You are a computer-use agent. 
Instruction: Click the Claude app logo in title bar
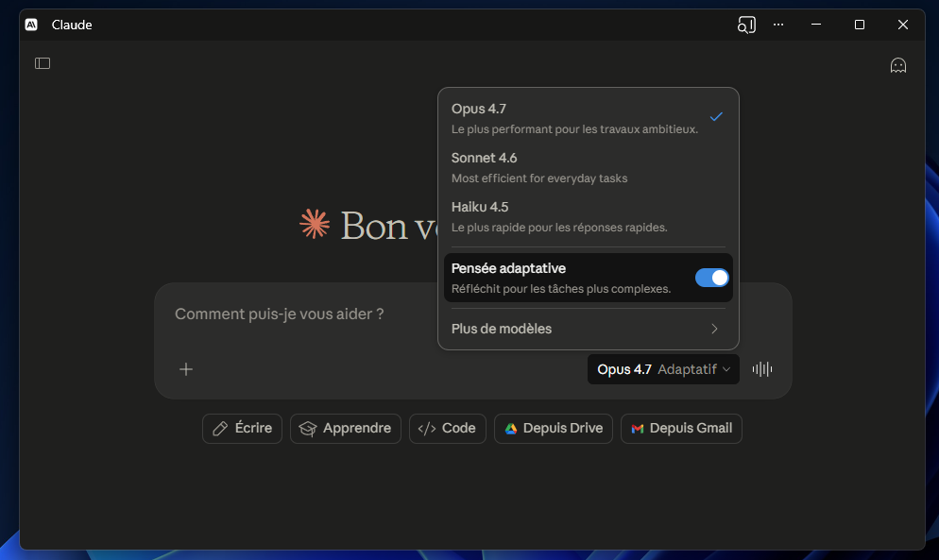[x=31, y=25]
